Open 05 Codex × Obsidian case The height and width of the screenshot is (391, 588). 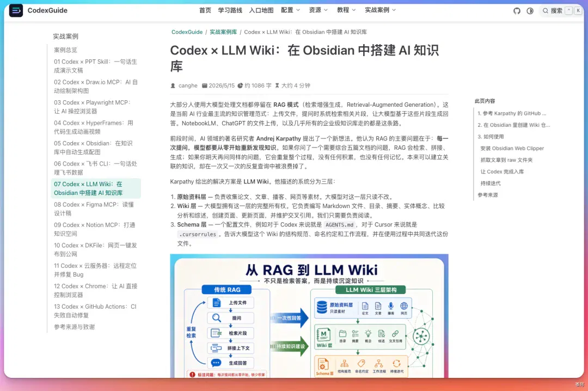click(96, 148)
